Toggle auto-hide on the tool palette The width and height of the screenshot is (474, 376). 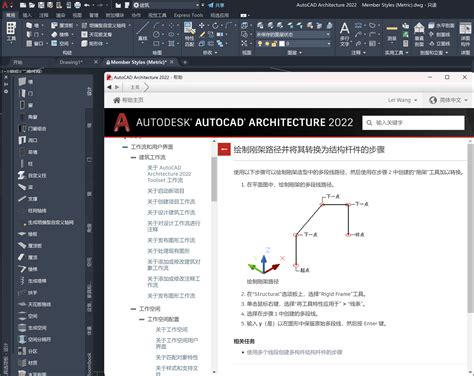click(6, 84)
